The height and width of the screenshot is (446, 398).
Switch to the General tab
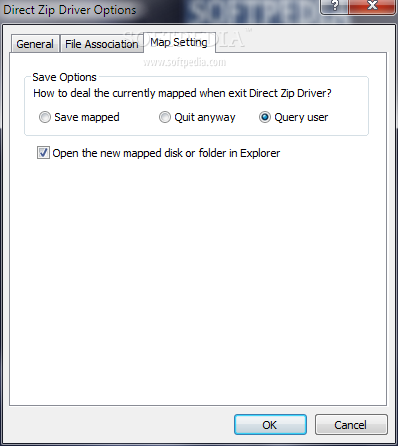pos(35,44)
